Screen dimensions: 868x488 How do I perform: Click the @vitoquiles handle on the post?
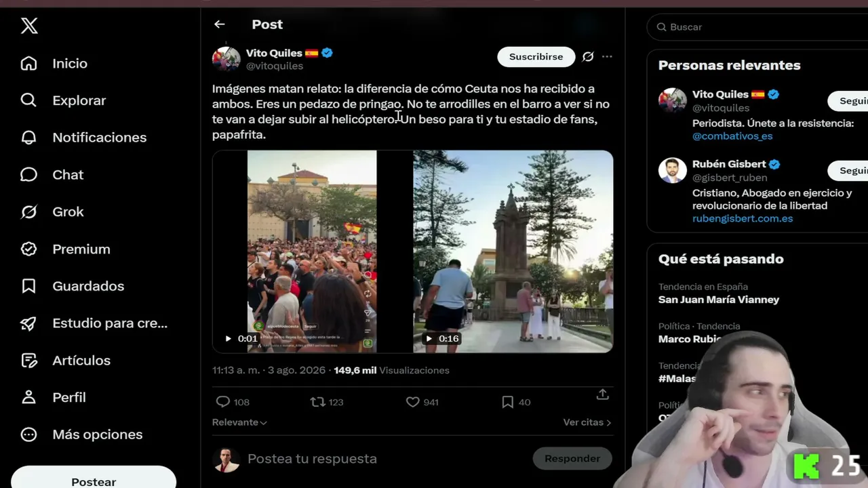pos(275,66)
